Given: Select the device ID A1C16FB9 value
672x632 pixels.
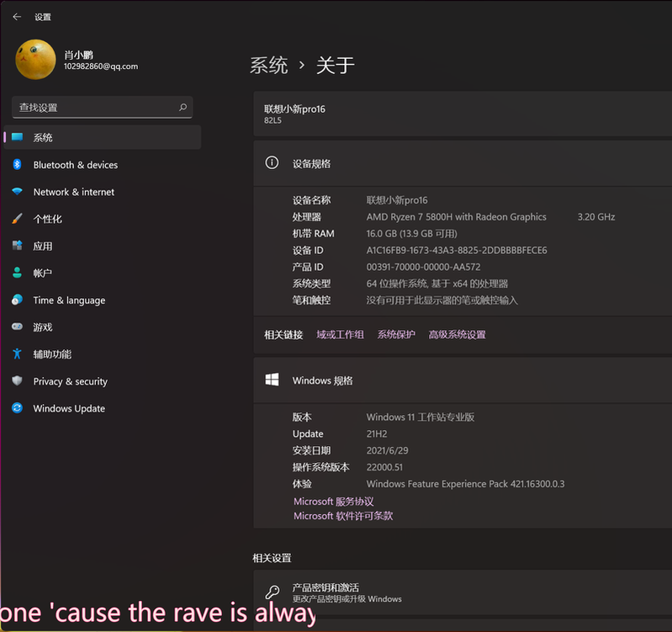Looking at the screenshot, I should tap(457, 250).
